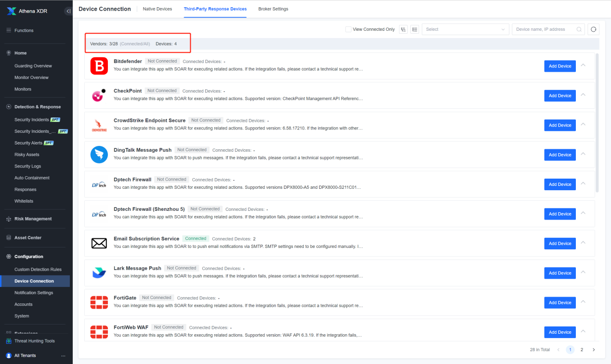This screenshot has height=364, width=611.
Task: Click the search magnifier icon
Action: [x=579, y=29]
